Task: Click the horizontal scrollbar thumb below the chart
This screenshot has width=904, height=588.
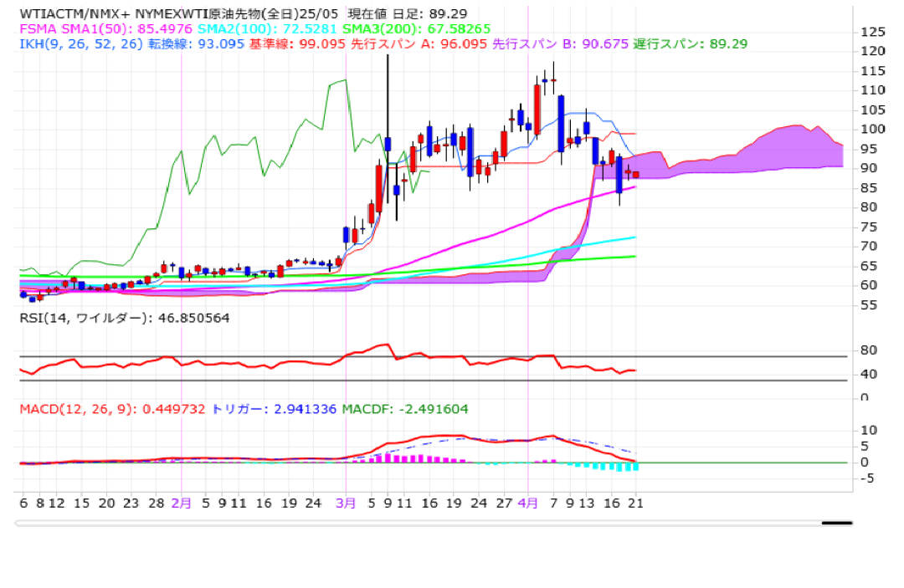Action: [x=836, y=523]
